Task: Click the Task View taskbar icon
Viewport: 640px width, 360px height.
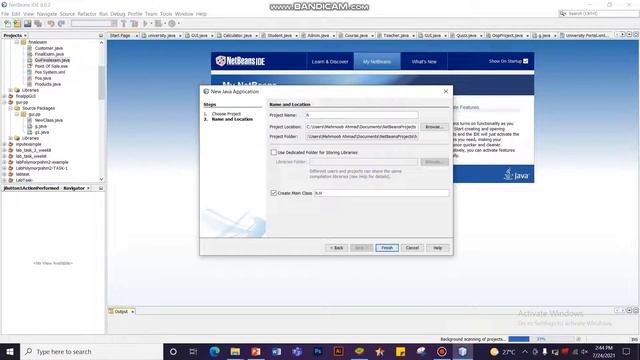Action: tap(193, 351)
